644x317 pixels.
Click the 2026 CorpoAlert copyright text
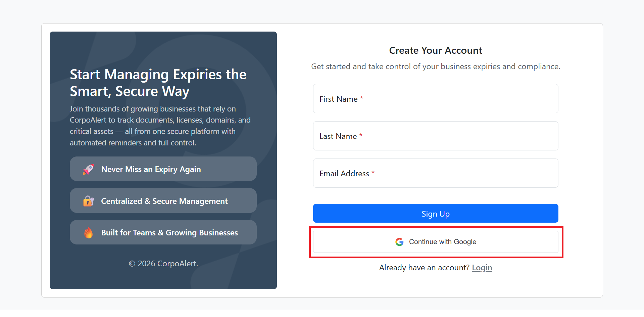pos(163,264)
